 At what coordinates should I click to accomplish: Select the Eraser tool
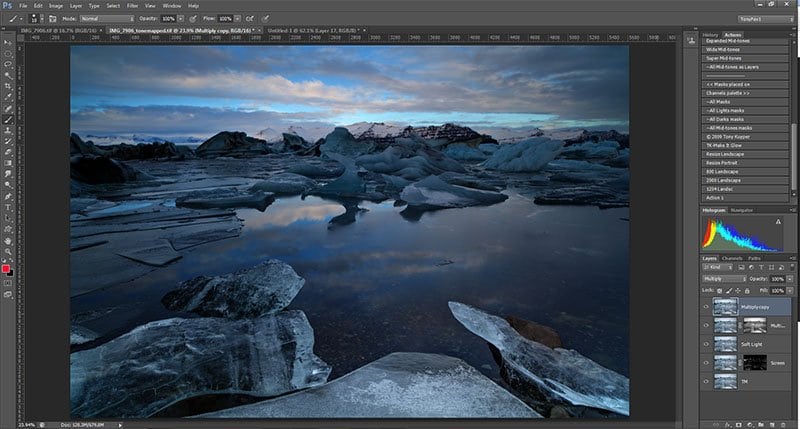click(x=8, y=152)
